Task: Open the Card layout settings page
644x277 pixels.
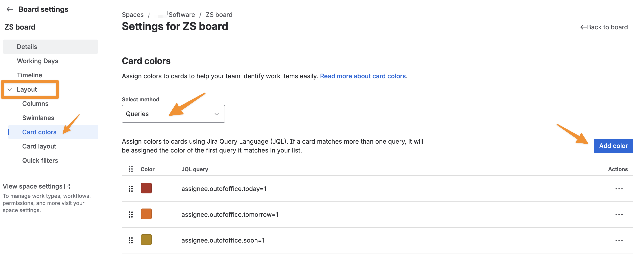Action: [39, 146]
